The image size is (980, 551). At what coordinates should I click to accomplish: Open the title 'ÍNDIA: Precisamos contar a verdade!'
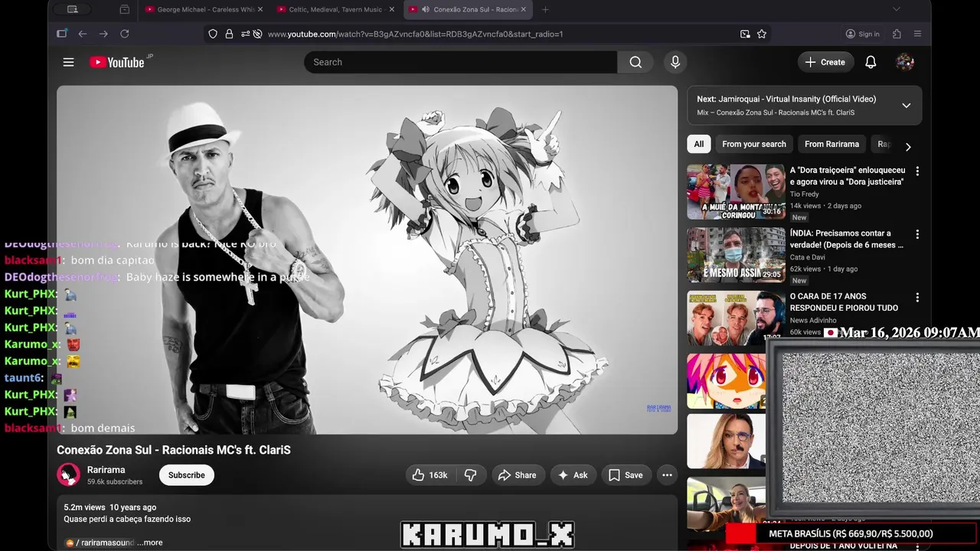tap(847, 239)
